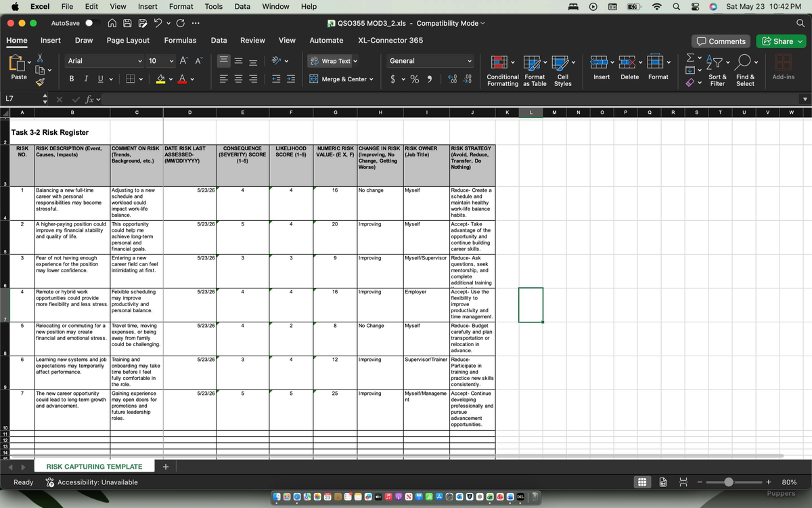Switch to Page Layout view in status bar
The height and width of the screenshot is (508, 812).
pyautogui.click(x=662, y=482)
